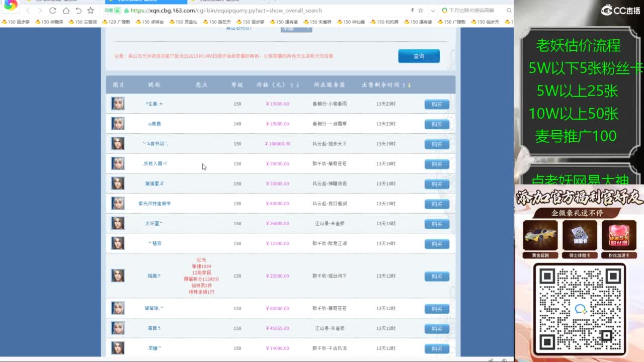The height and width of the screenshot is (362, 644).
Task: Click the favorite star in the address bar
Action: click(x=421, y=11)
